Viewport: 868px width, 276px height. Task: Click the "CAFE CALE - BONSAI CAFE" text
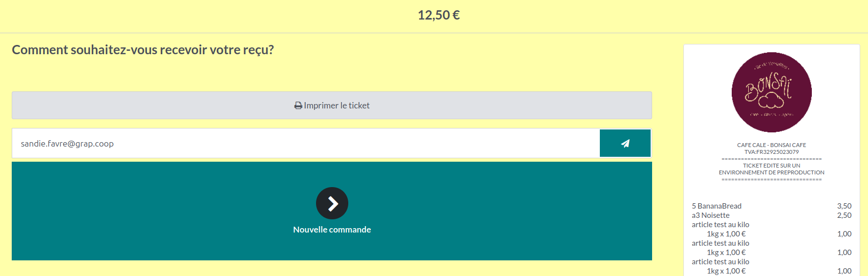click(x=771, y=145)
